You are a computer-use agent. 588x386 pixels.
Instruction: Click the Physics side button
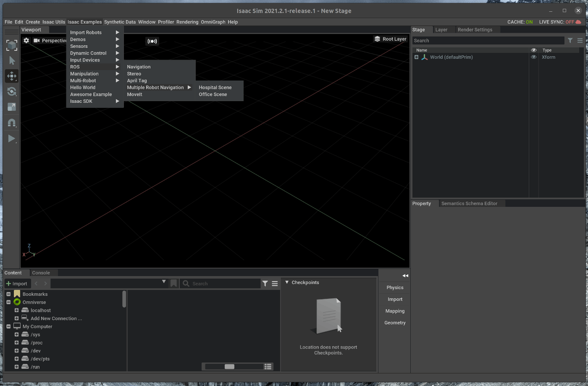[395, 287]
